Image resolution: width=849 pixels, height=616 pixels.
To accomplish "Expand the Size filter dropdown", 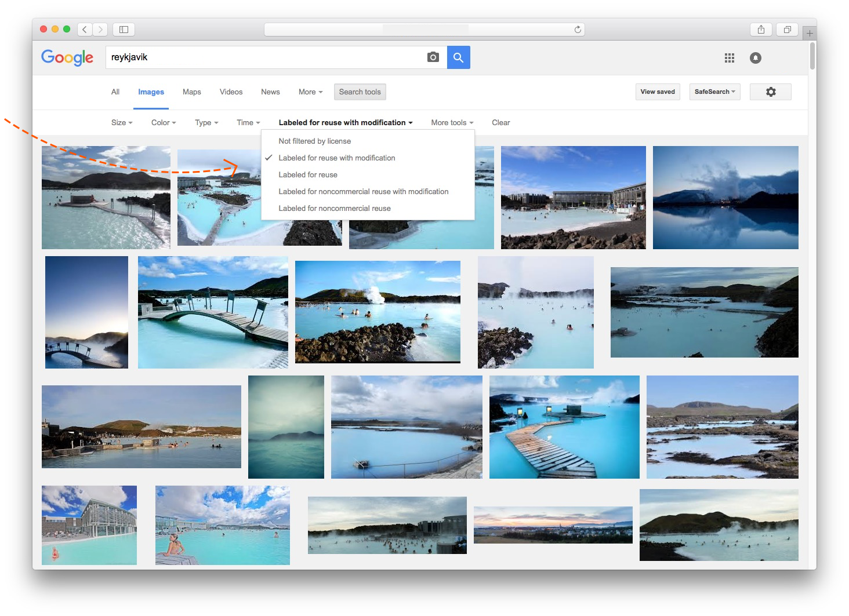I will (122, 123).
